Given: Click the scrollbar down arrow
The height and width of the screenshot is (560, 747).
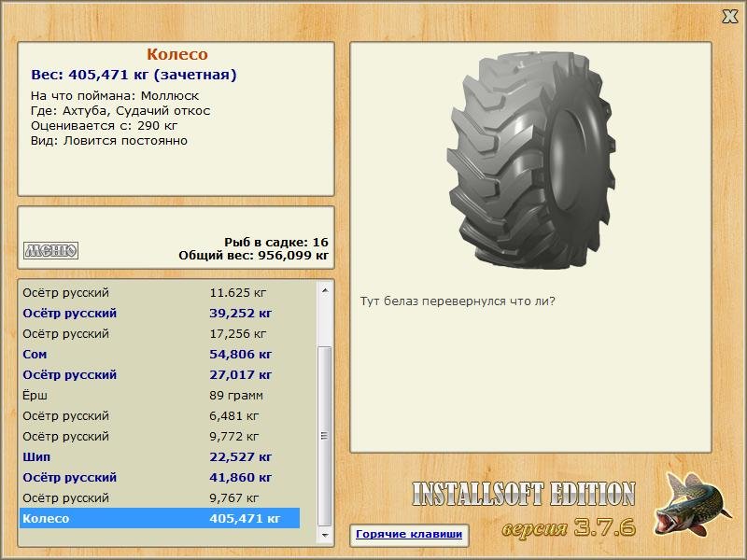Looking at the screenshot, I should [x=325, y=535].
